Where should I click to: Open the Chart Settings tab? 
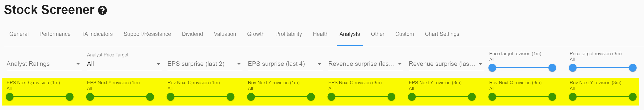442,34
